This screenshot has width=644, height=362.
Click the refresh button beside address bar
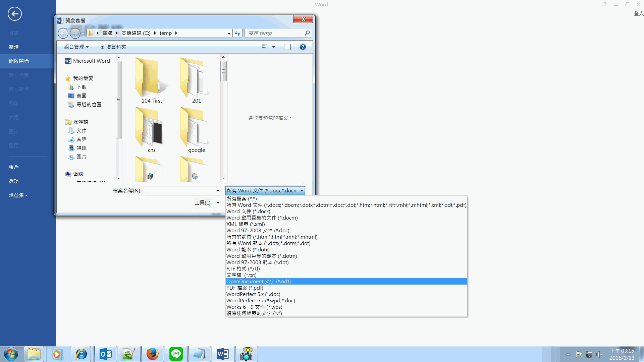pos(237,33)
